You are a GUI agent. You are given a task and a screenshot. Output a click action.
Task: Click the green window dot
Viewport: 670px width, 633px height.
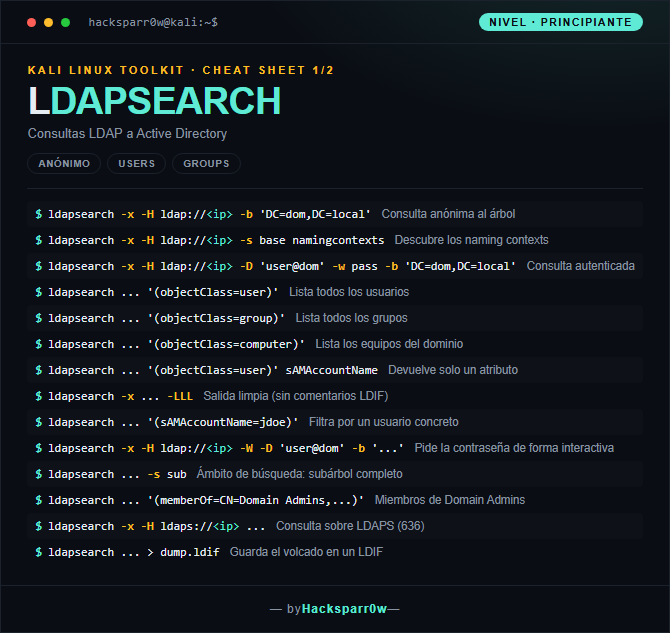click(65, 22)
